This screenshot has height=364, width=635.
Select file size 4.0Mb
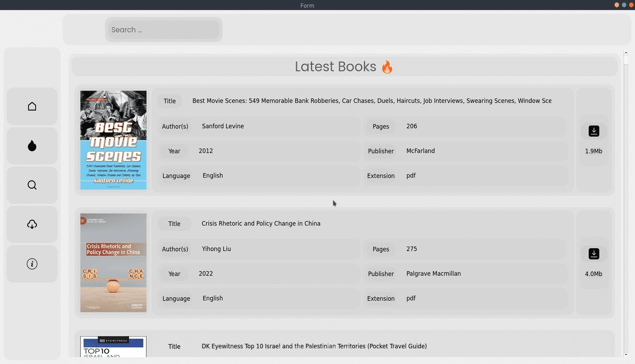point(594,274)
